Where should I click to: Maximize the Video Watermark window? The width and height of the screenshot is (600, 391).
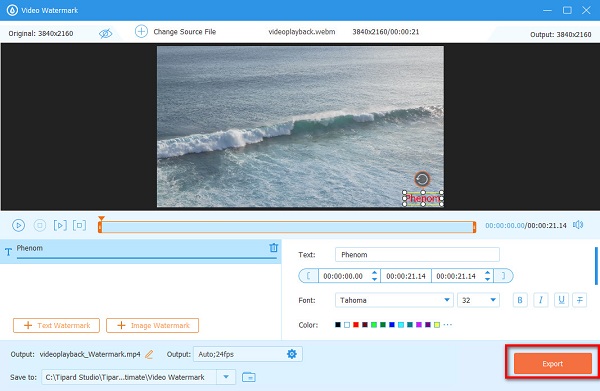pos(567,10)
